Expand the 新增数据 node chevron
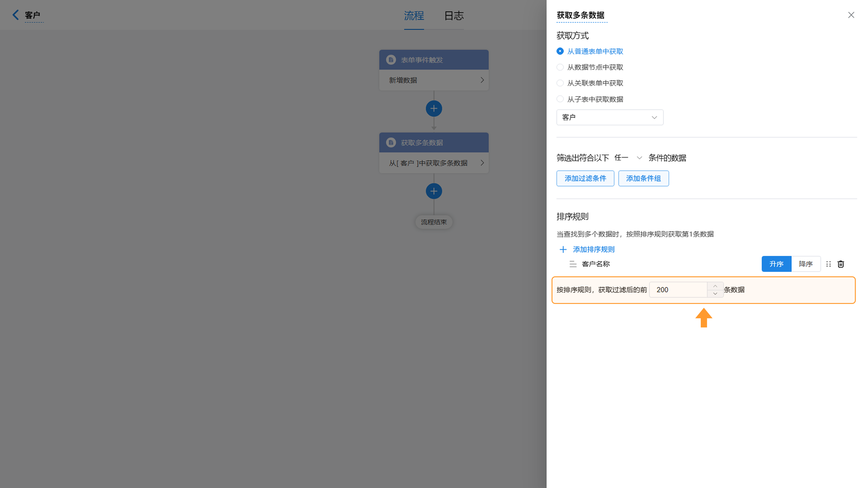868x488 pixels. 482,80
